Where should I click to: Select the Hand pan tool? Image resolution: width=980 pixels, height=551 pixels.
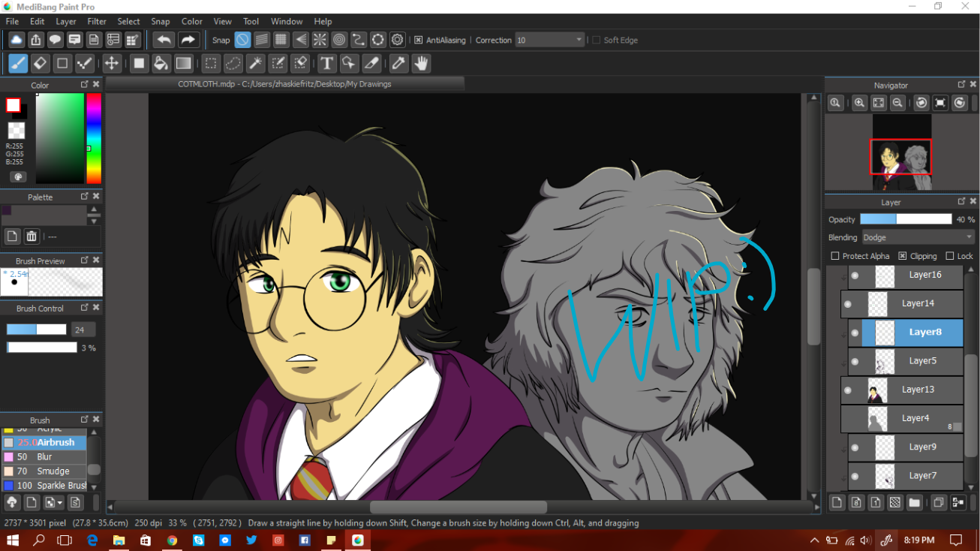click(x=421, y=64)
